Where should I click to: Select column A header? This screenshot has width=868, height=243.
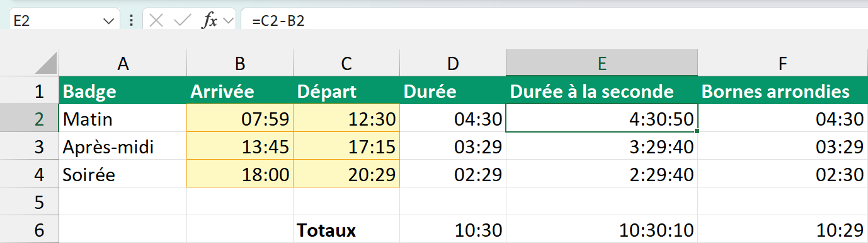123,63
